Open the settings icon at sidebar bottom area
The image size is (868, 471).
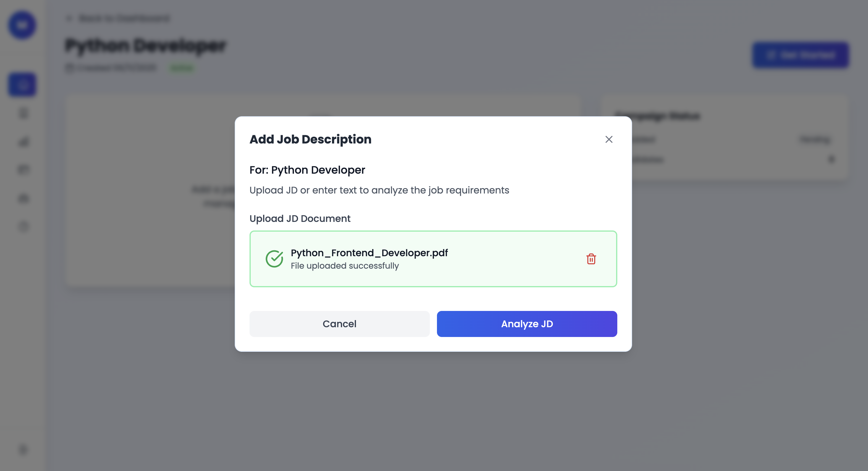point(22,227)
